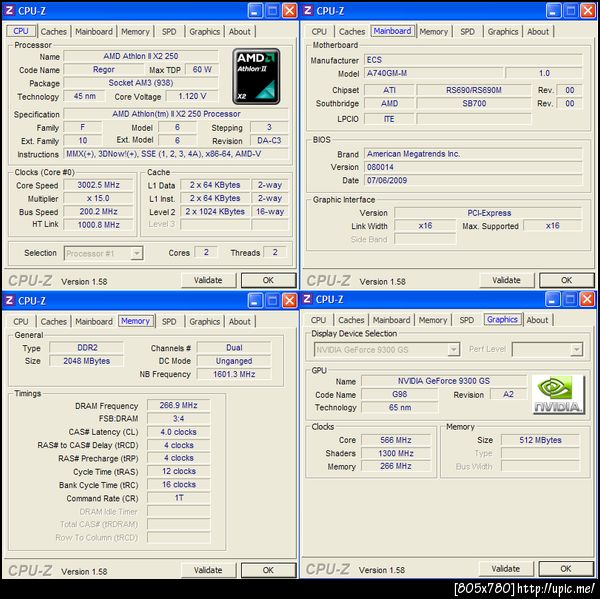Click OK in the Mainboard window
Viewport: 600px width, 599px height.
567,280
